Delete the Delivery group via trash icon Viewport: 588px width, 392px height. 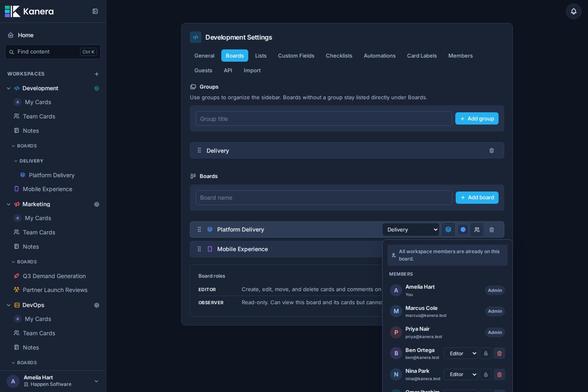(492, 151)
